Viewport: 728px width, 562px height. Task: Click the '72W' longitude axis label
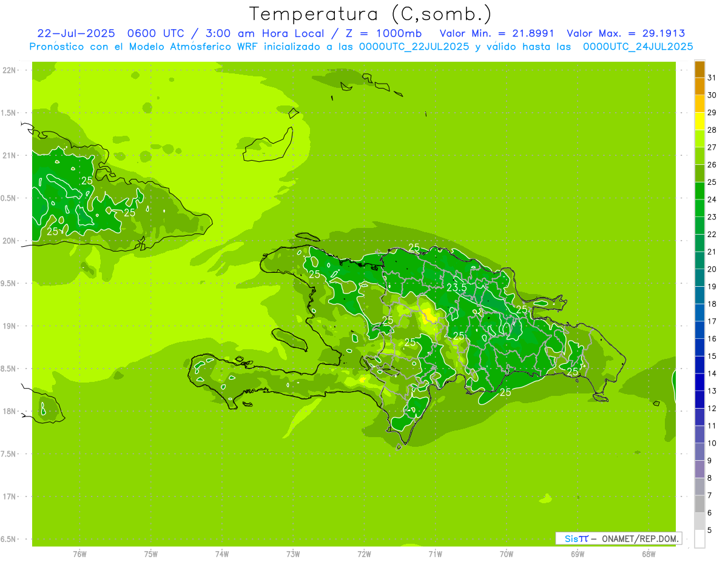(x=364, y=554)
